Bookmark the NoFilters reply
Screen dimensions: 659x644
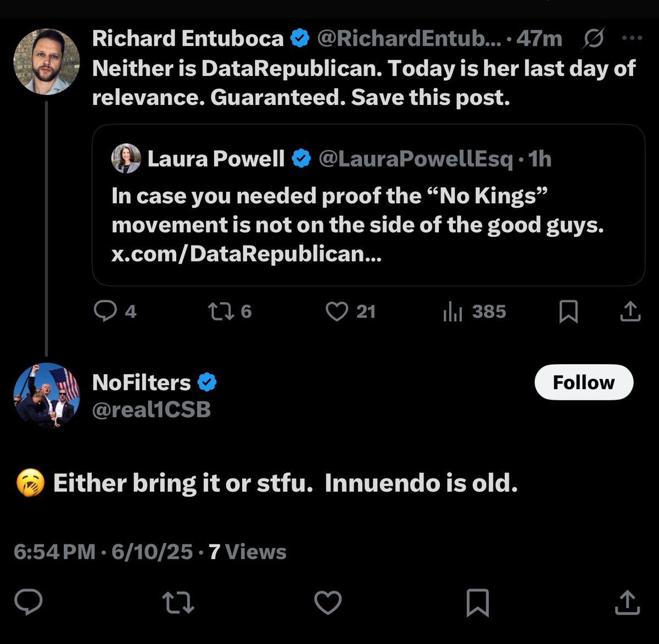pyautogui.click(x=477, y=602)
